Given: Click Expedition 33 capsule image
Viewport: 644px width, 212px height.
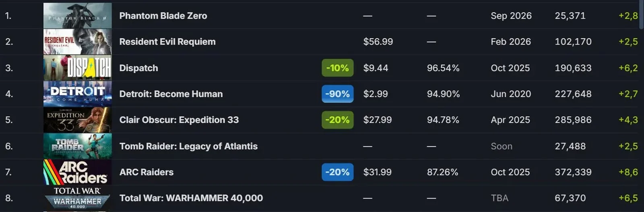Looking at the screenshot, I should point(77,120).
